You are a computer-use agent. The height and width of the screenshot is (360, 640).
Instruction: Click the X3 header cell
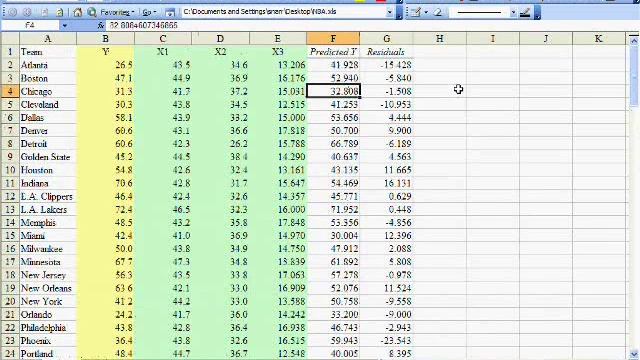(278, 52)
